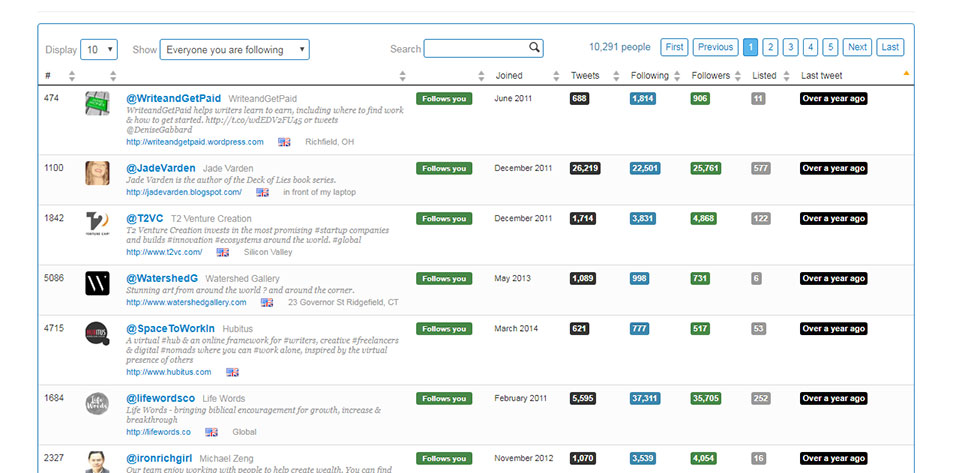The height and width of the screenshot is (473, 953).
Task: Click Follows you badge for T2VC
Action: click(x=444, y=219)
